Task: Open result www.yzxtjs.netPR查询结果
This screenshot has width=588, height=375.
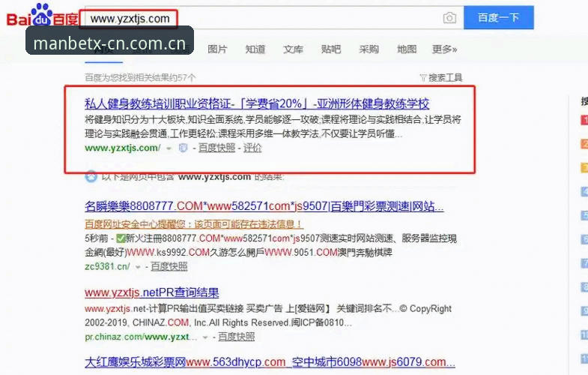Action: pyautogui.click(x=152, y=292)
